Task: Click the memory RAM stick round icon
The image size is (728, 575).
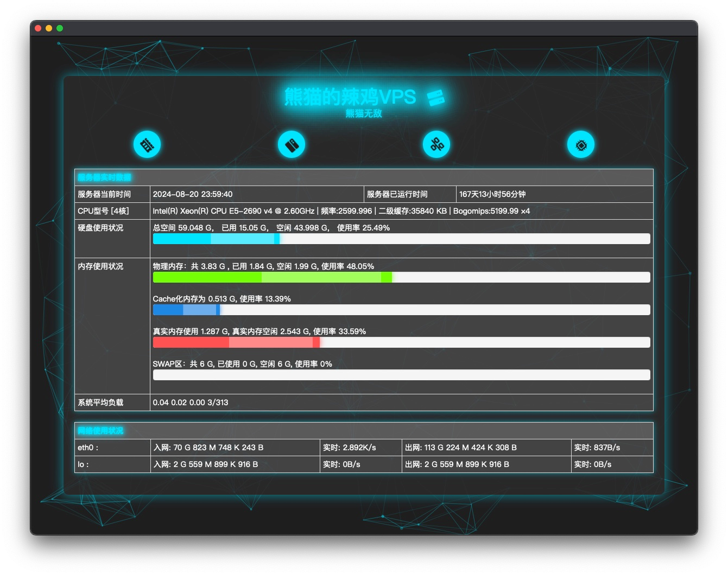Action: 147,145
